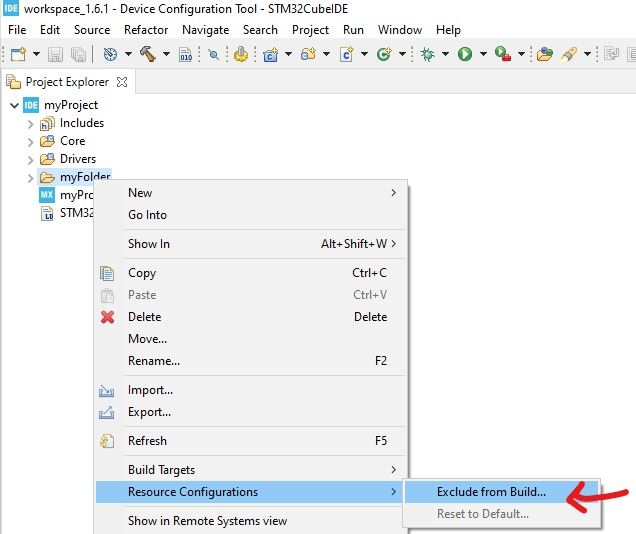Expand the Drivers folder
The image size is (636, 534).
(30, 160)
